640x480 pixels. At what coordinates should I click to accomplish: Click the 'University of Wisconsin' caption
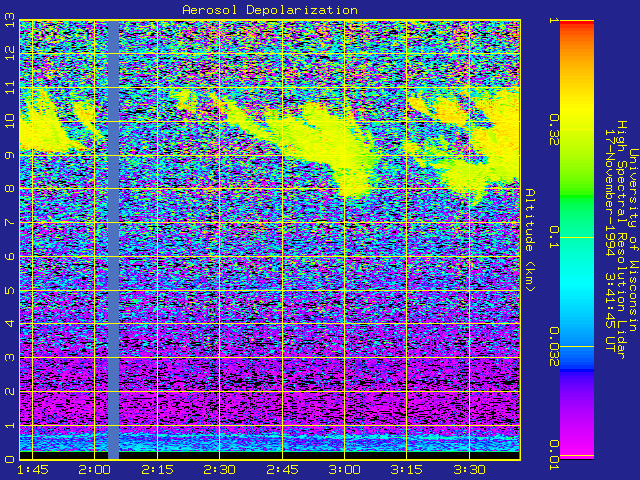point(632,240)
